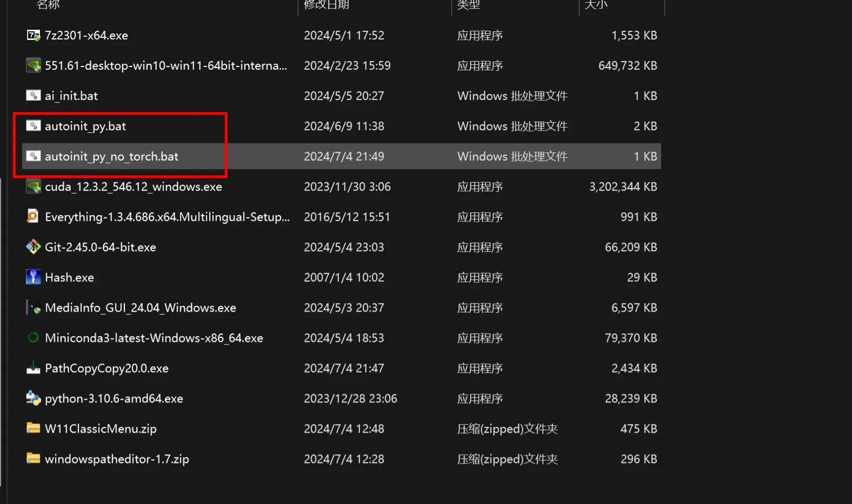The width and height of the screenshot is (852, 504).
Task: Click the Git-2.45.0 installer icon
Action: pos(34,247)
